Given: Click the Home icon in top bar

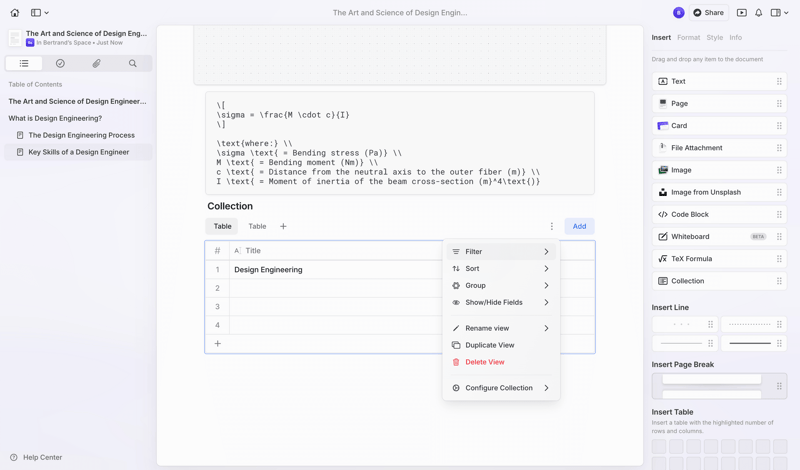Looking at the screenshot, I should (x=14, y=13).
